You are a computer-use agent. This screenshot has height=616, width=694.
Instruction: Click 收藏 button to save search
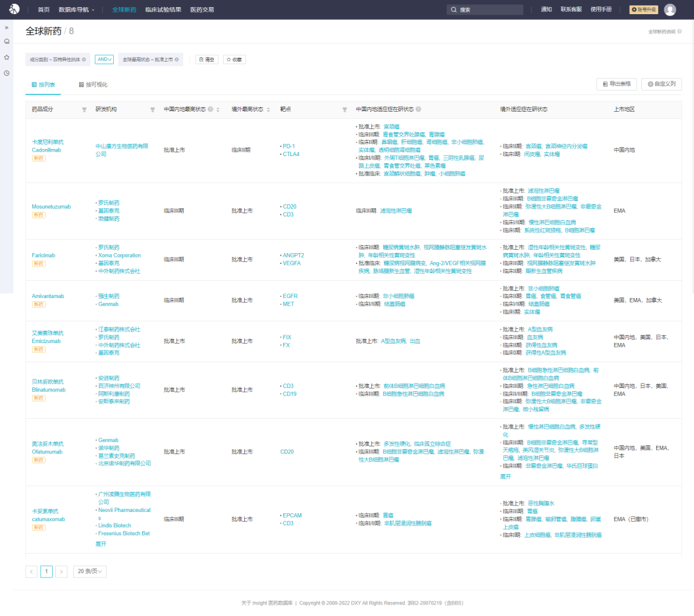click(x=235, y=59)
